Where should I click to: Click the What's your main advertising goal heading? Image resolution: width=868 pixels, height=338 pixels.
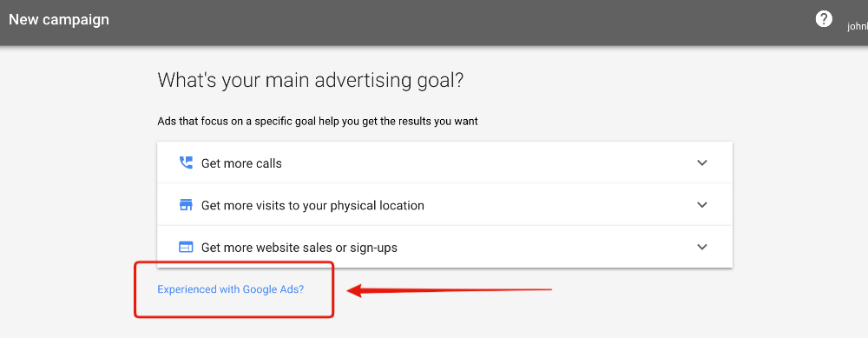pyautogui.click(x=311, y=80)
